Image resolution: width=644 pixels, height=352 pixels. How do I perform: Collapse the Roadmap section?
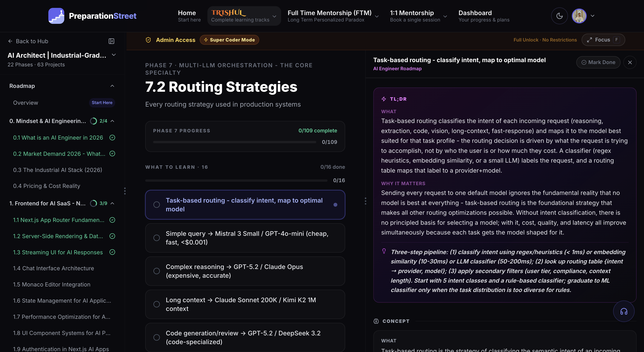click(x=112, y=86)
